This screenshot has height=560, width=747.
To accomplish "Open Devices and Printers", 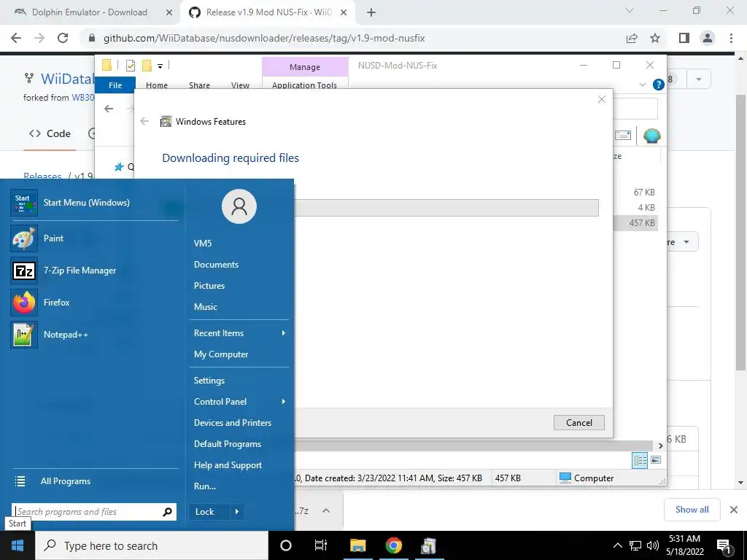I will pos(233,423).
